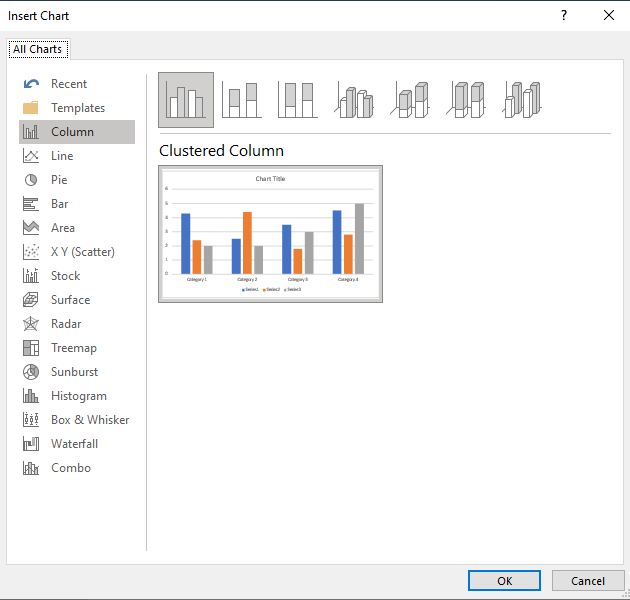Switch to the All Charts tab
This screenshot has height=600, width=630.
(38, 49)
